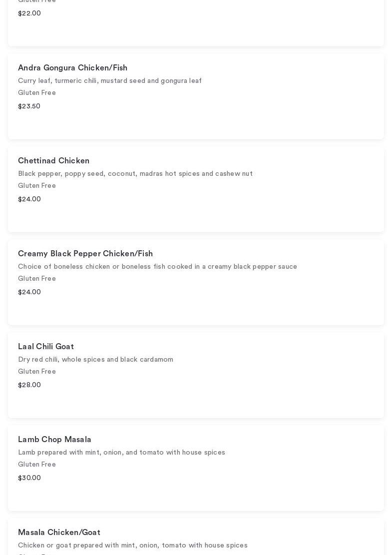Select the Lamb Chop Masala item

(x=55, y=440)
